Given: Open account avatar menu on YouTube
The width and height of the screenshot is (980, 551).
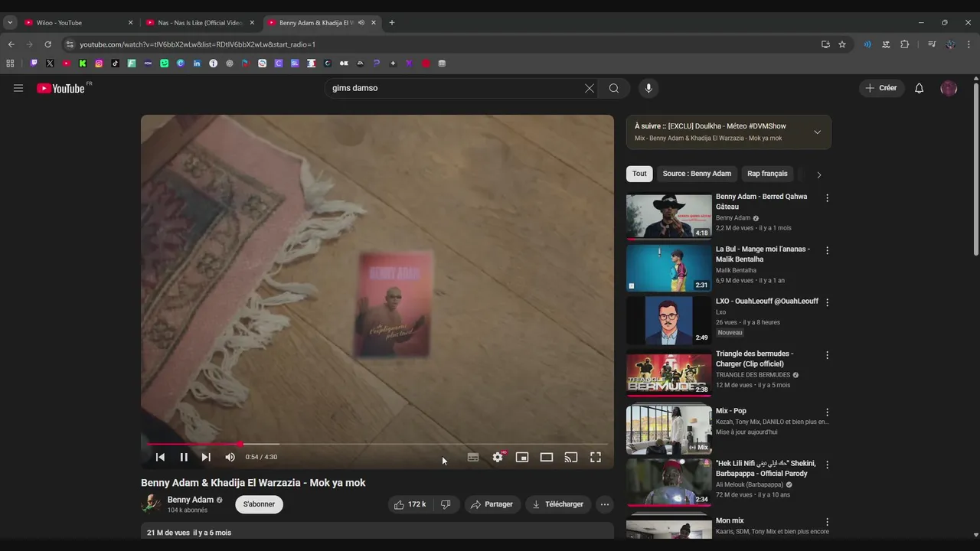Looking at the screenshot, I should click(x=949, y=88).
